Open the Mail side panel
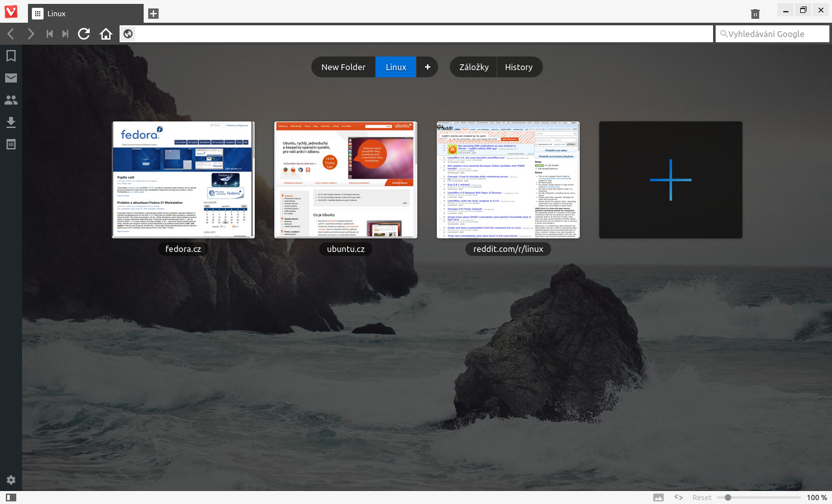Image resolution: width=832 pixels, height=504 pixels. click(11, 78)
